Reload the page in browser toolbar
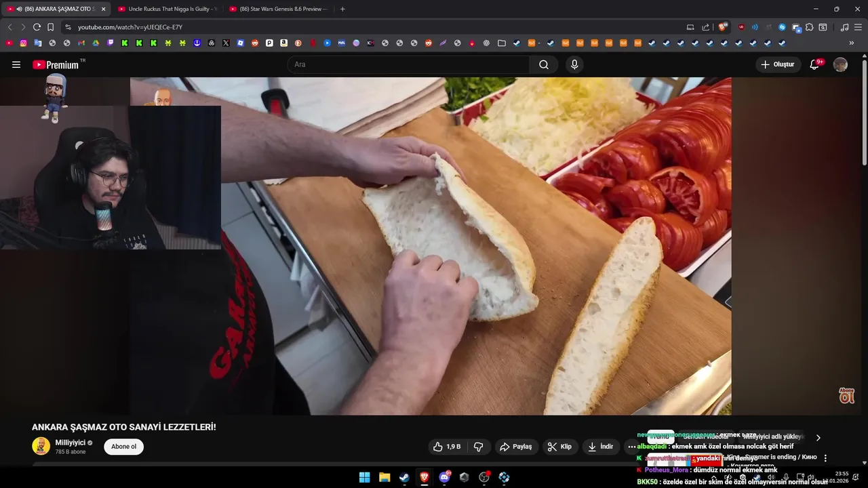 37,27
